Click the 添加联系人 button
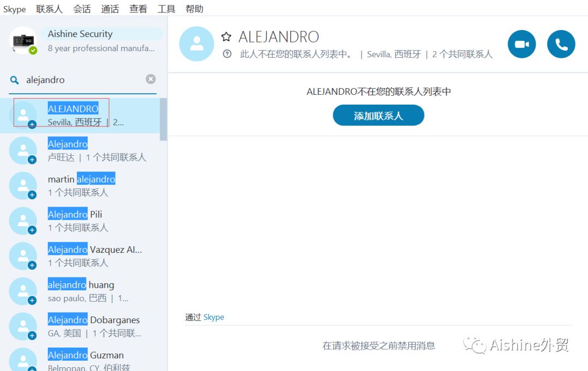This screenshot has width=588, height=371. click(378, 115)
